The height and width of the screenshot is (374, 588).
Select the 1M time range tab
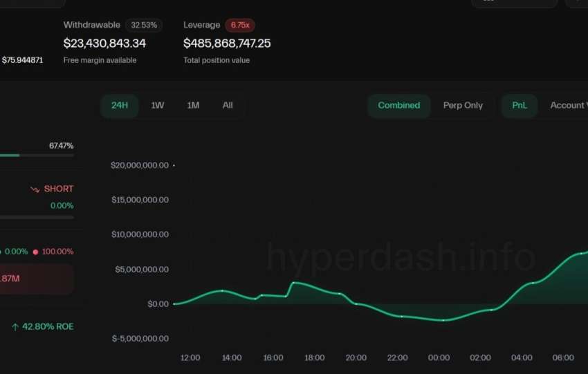pos(193,106)
